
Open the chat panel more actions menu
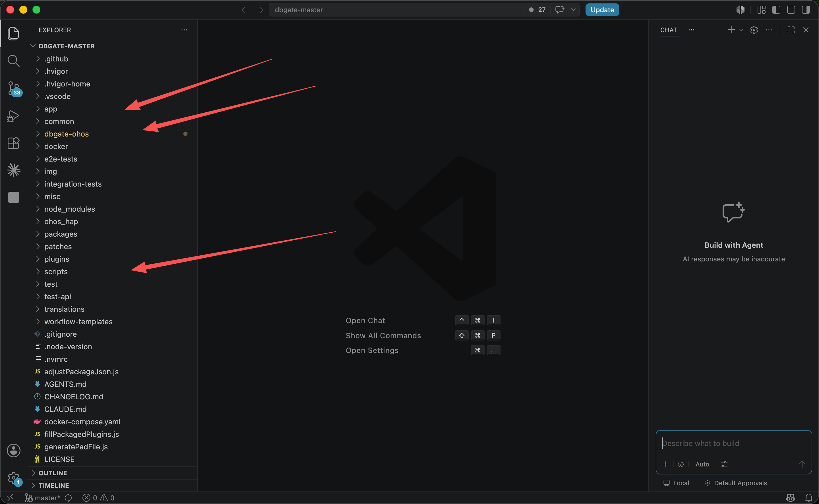[x=769, y=30]
